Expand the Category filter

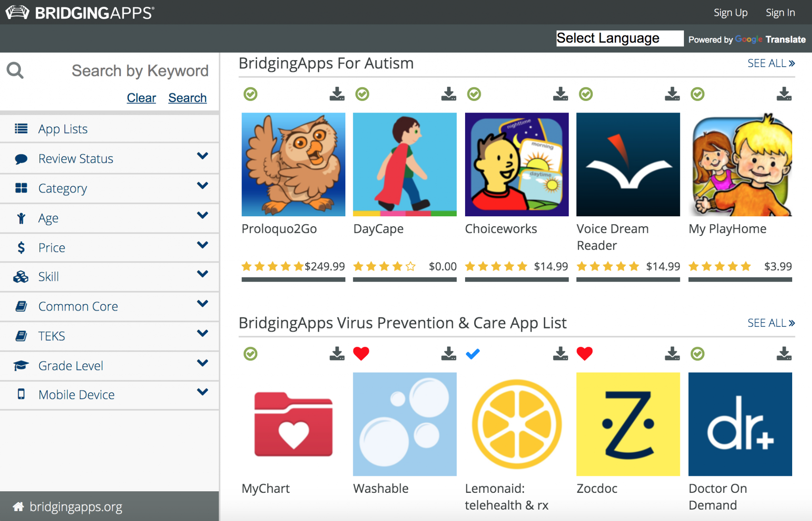tap(203, 185)
